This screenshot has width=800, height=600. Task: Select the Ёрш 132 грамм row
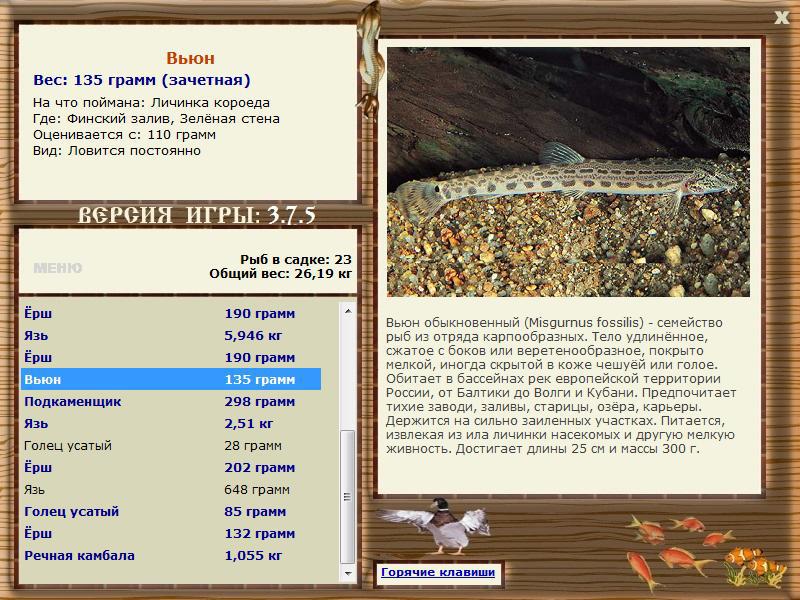(171, 534)
